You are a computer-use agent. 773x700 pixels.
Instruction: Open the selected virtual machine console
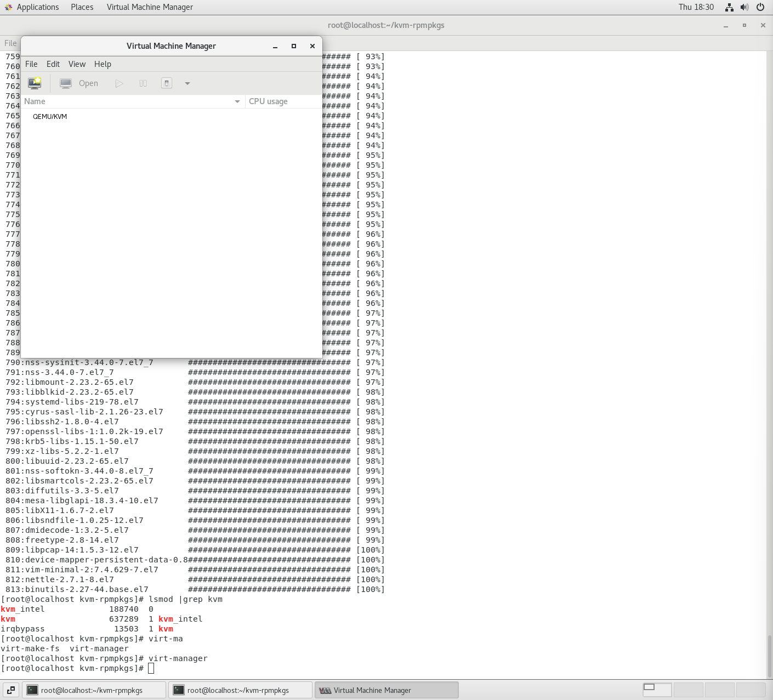[x=79, y=83]
